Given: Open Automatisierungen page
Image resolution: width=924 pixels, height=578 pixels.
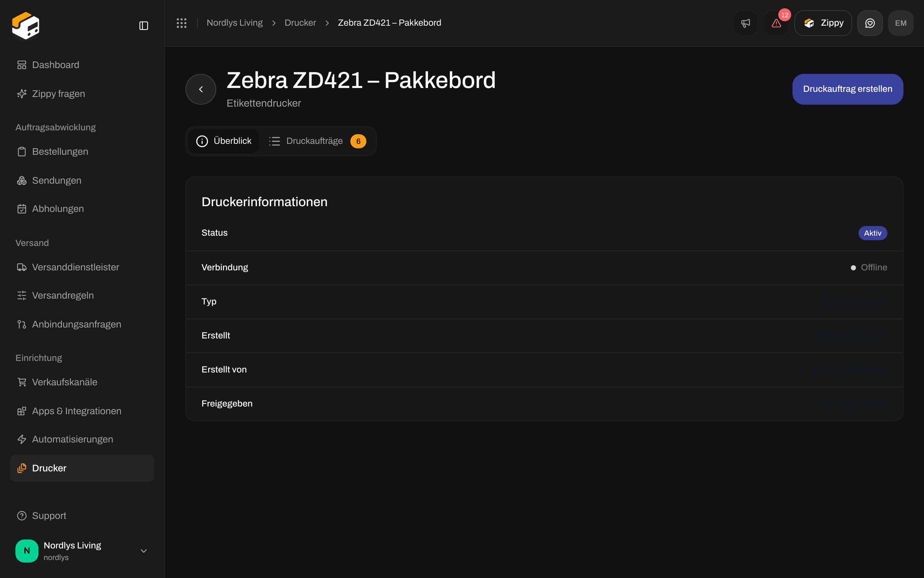Looking at the screenshot, I should coord(82,439).
